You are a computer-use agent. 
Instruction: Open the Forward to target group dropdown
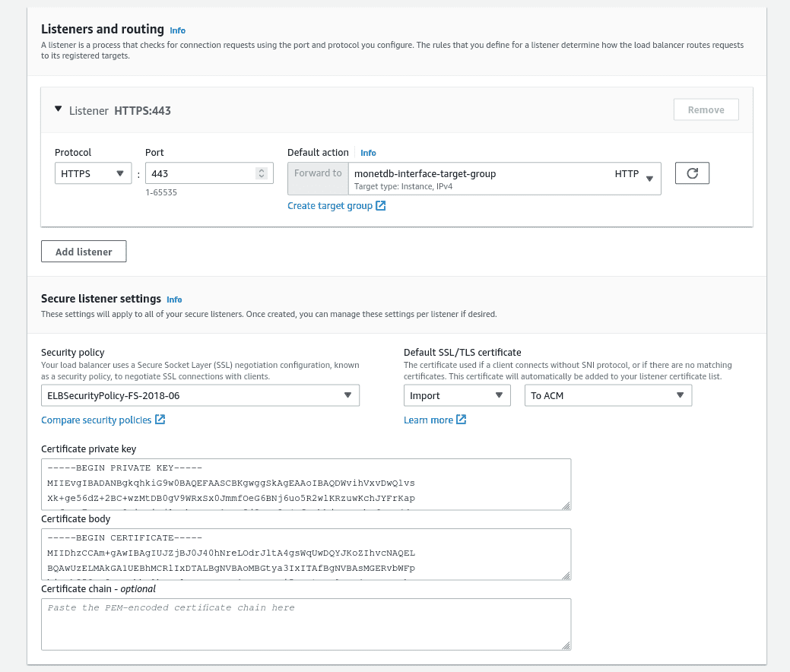[504, 179]
